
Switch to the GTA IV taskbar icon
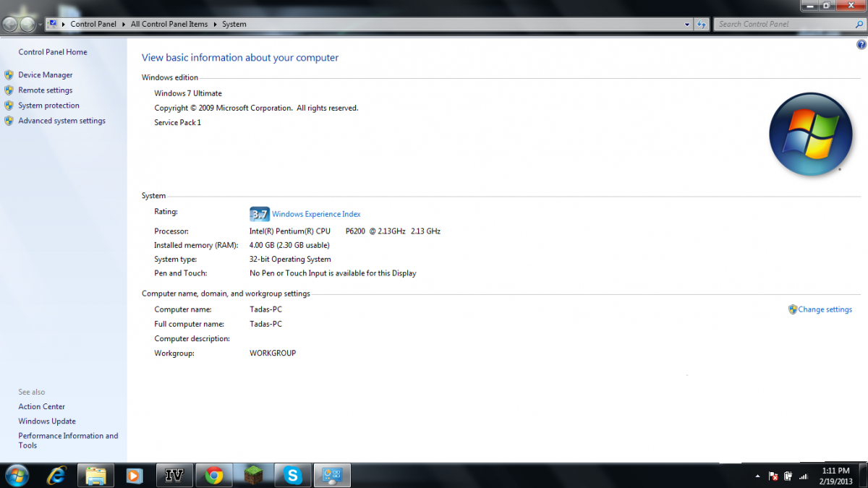[x=174, y=475]
